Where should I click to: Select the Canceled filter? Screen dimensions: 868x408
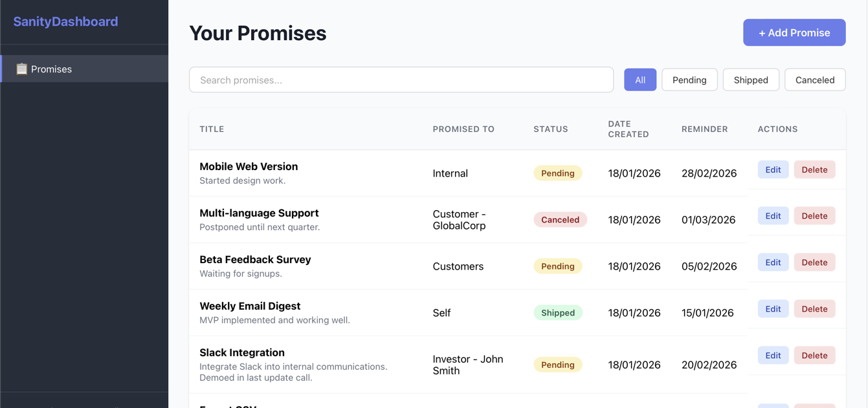tap(814, 80)
